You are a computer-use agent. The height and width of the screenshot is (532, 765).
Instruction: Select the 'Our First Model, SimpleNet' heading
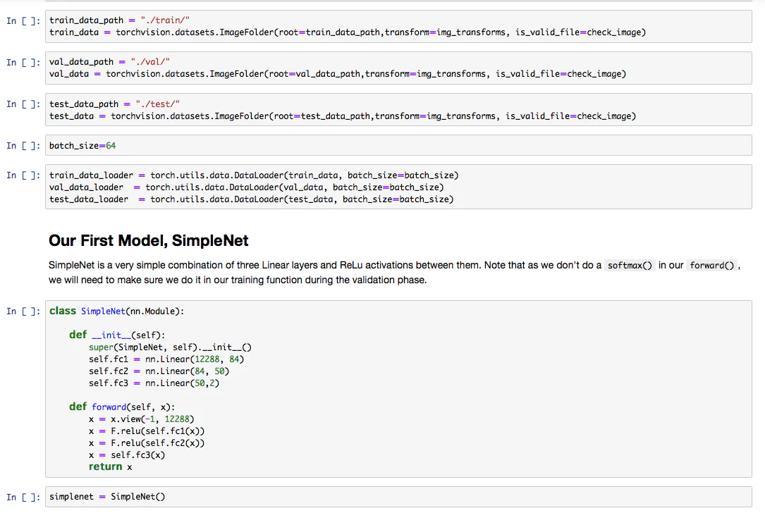(148, 240)
